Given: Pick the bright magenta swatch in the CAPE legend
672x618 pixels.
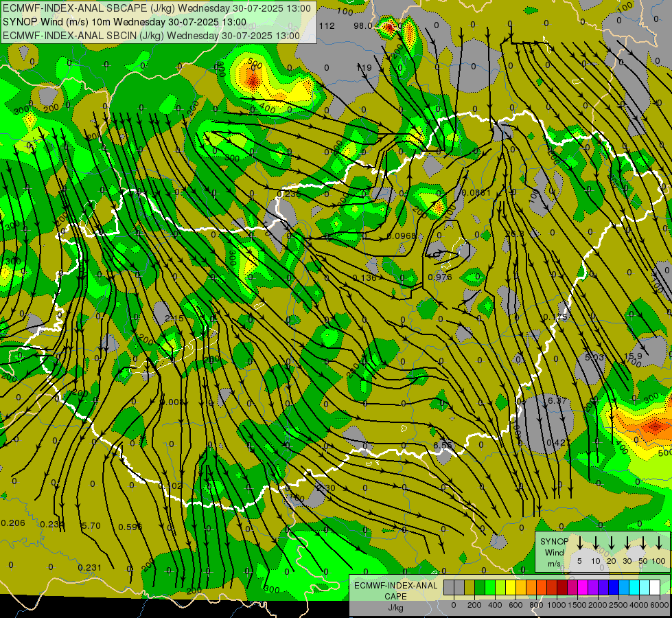Looking at the screenshot, I should [x=583, y=588].
